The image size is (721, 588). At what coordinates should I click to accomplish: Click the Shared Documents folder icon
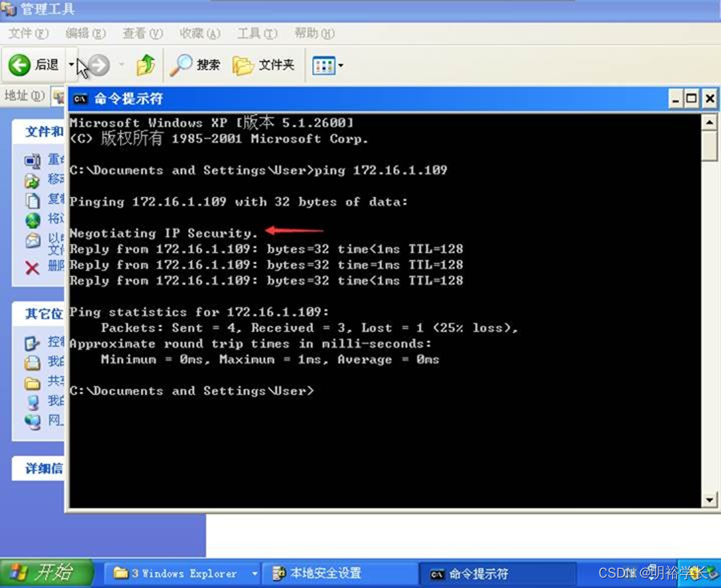pyautogui.click(x=32, y=382)
